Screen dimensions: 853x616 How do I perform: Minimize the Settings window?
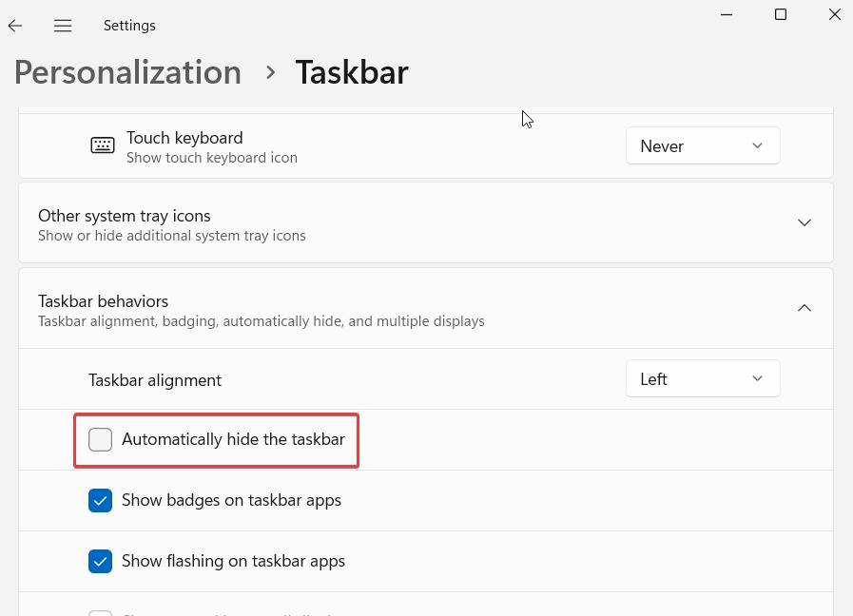click(727, 14)
